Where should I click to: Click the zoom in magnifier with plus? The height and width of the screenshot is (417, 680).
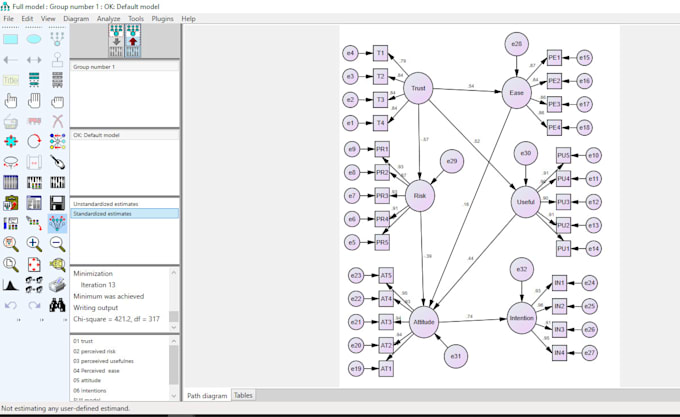(34, 244)
